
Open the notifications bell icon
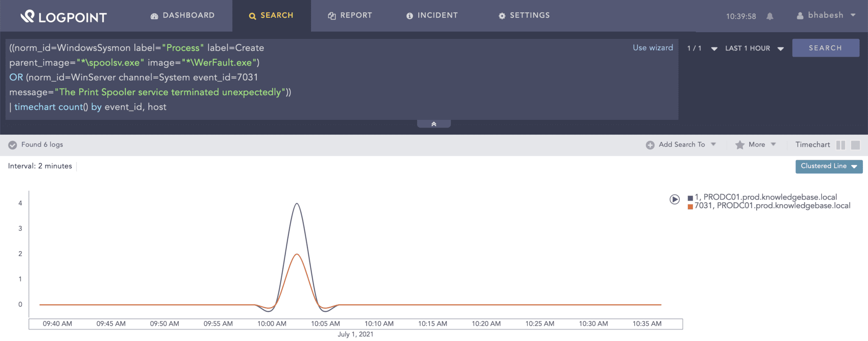point(770,17)
